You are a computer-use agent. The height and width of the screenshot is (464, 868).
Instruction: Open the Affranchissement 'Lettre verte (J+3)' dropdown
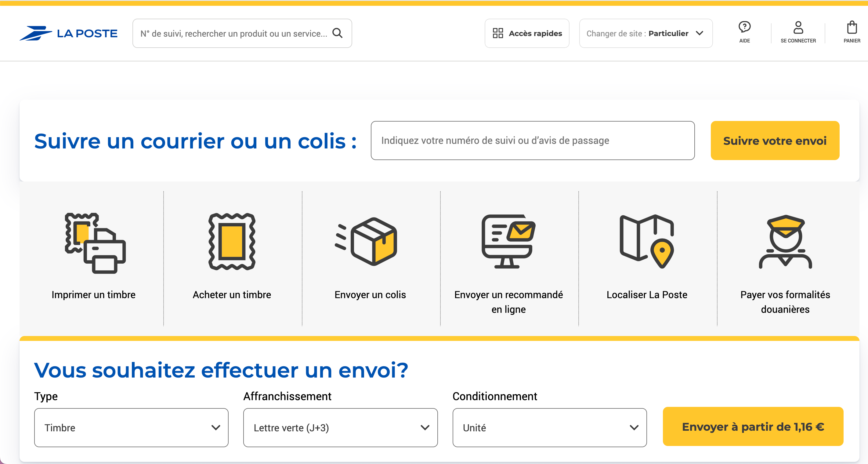click(x=340, y=427)
